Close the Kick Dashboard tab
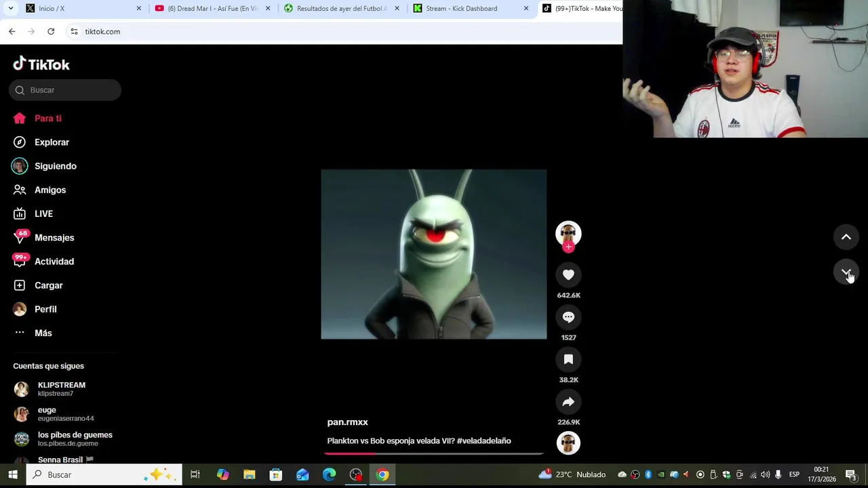This screenshot has width=868, height=488. (x=526, y=8)
